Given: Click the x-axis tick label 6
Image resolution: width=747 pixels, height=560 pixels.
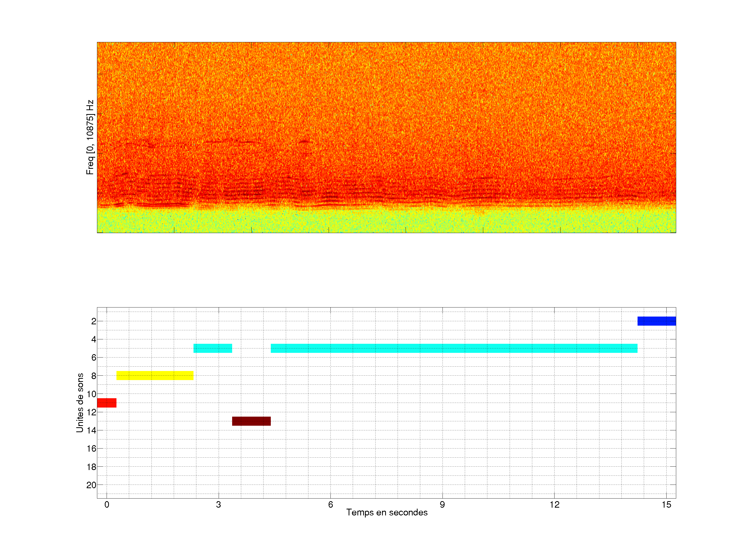Looking at the screenshot, I should [x=330, y=505].
